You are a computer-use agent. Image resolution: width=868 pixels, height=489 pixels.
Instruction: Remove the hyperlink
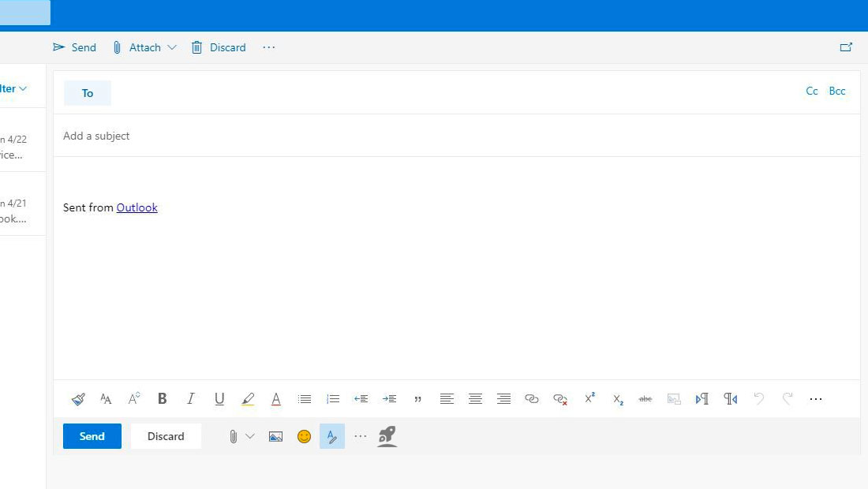[560, 399]
